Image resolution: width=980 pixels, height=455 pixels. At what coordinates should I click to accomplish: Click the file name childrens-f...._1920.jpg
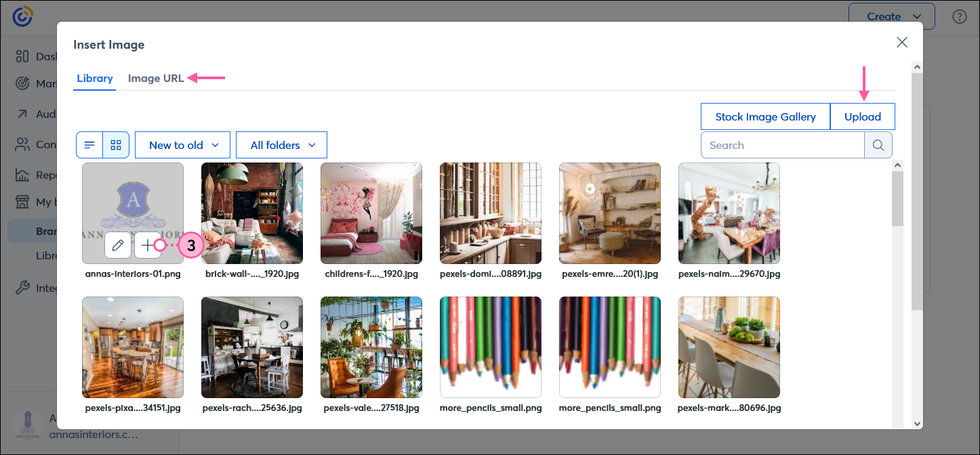click(371, 274)
